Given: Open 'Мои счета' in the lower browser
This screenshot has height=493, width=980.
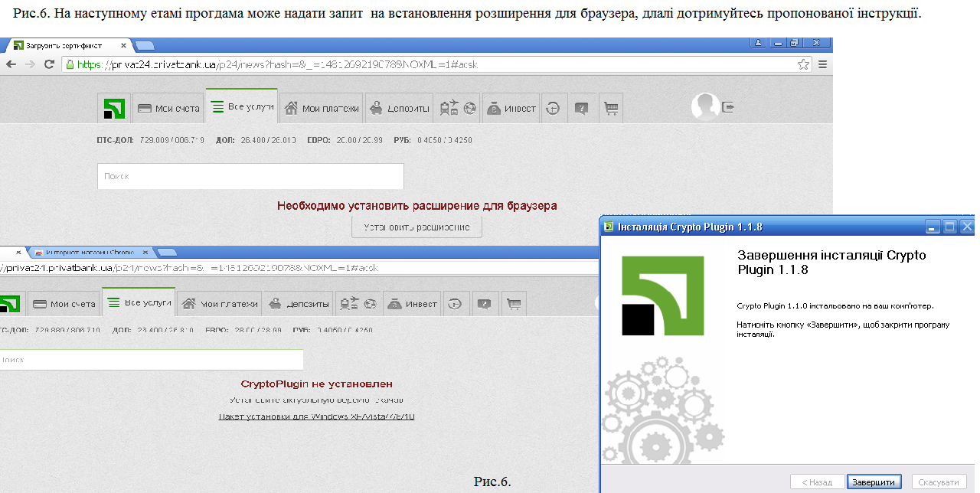Looking at the screenshot, I should pyautogui.click(x=64, y=304).
